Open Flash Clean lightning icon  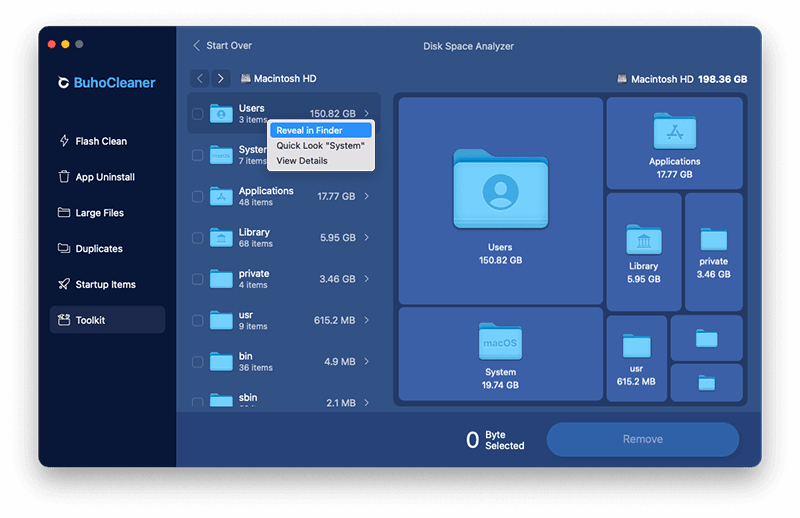(64, 141)
